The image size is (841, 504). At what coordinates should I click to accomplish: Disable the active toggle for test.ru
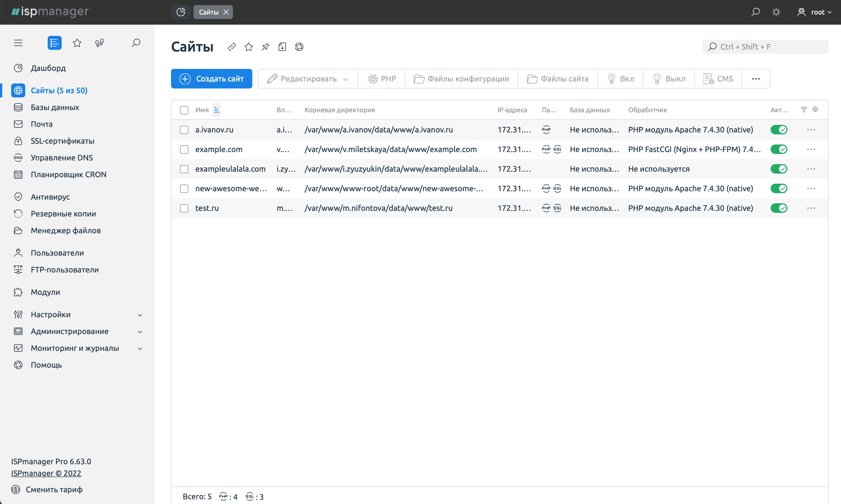coord(779,208)
